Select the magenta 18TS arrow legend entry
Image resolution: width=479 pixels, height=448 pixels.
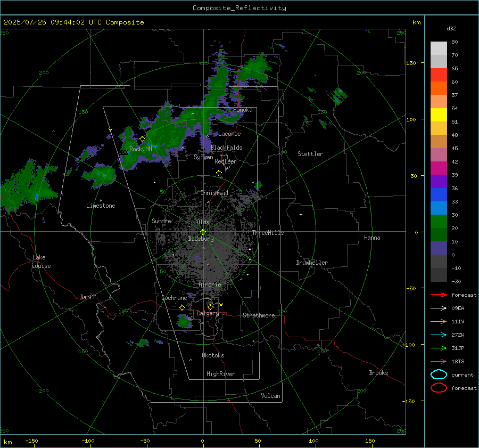click(x=439, y=362)
